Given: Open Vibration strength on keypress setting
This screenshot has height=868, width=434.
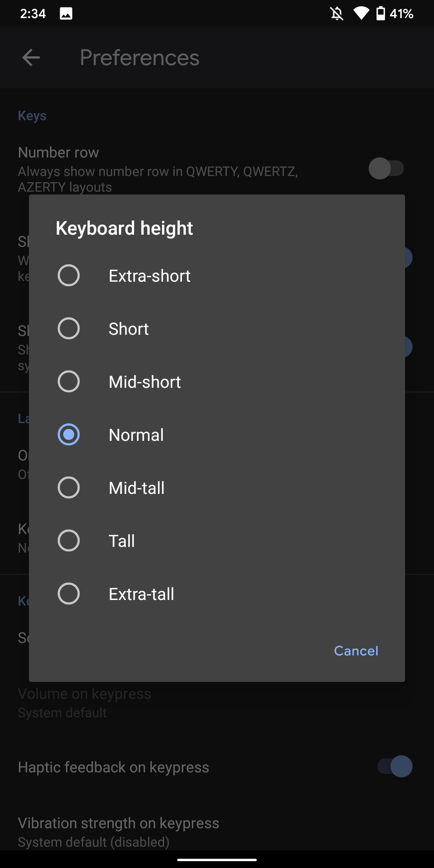Looking at the screenshot, I should [217, 832].
